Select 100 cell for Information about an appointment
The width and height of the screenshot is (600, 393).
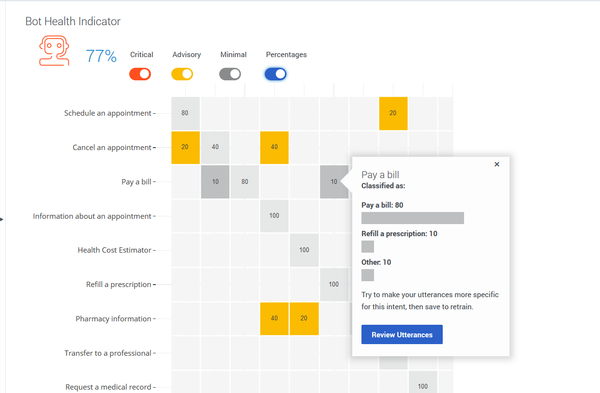point(274,216)
